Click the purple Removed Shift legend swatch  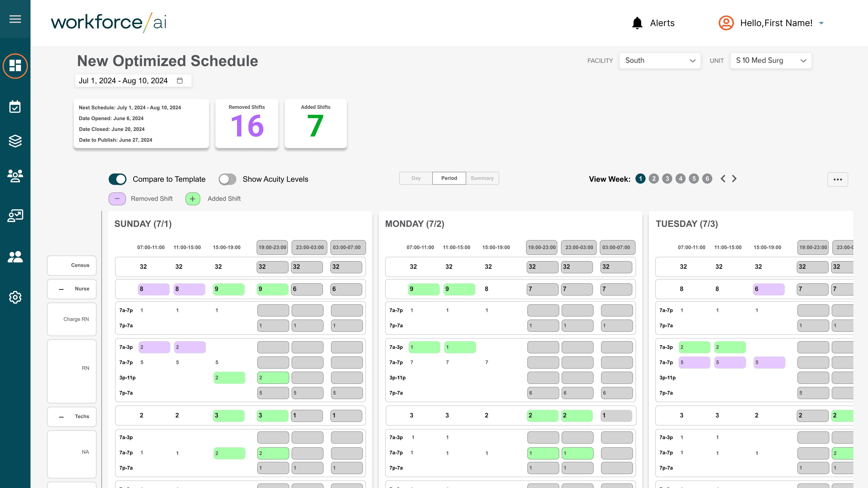(117, 199)
